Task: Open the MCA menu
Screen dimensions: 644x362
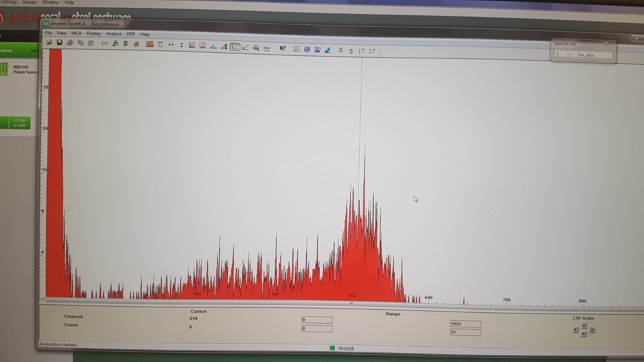Action: point(76,33)
